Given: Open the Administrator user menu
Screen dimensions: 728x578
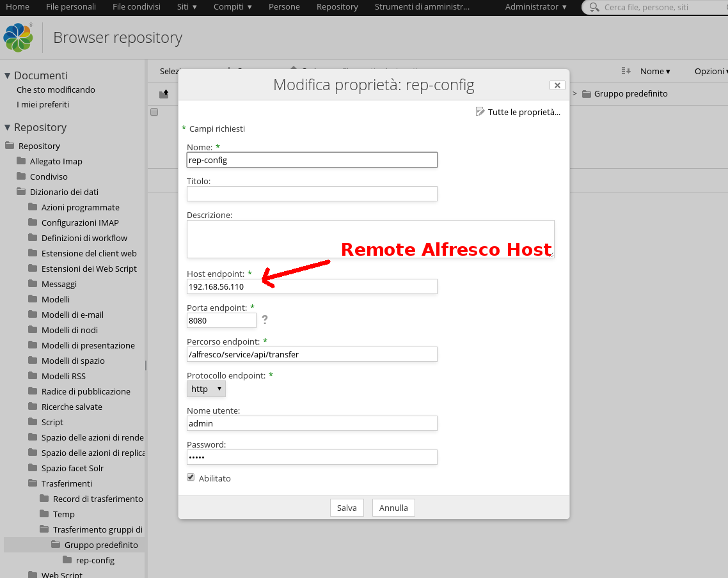Looking at the screenshot, I should (x=535, y=7).
